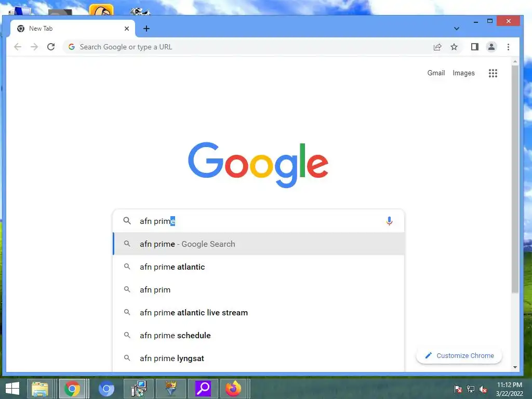Bookmark this tab with the star icon
The height and width of the screenshot is (399, 532).
click(x=454, y=47)
